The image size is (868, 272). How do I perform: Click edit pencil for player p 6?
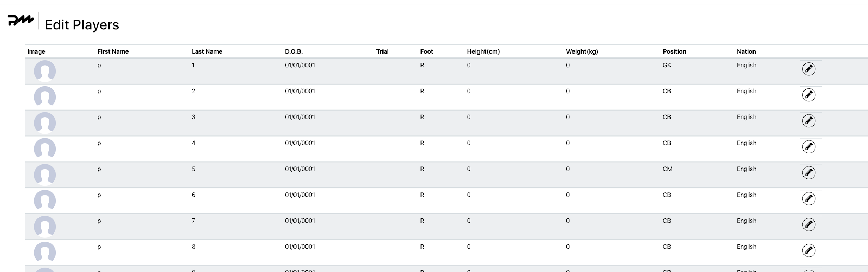(x=808, y=199)
